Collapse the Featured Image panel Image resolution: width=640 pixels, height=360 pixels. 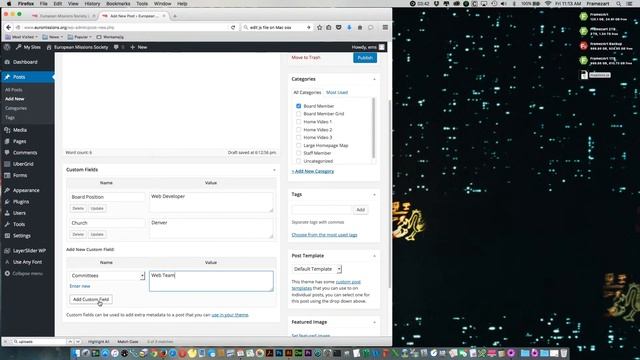[x=374, y=322]
